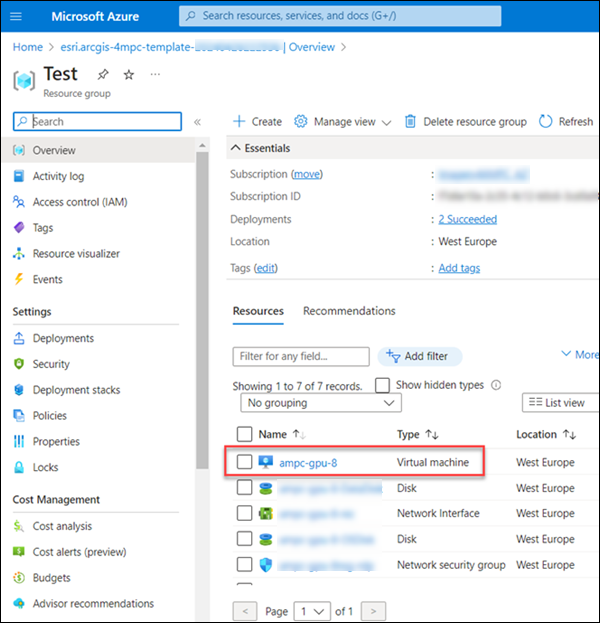
Task: Open the hamburger portal menu
Action: pos(16,16)
